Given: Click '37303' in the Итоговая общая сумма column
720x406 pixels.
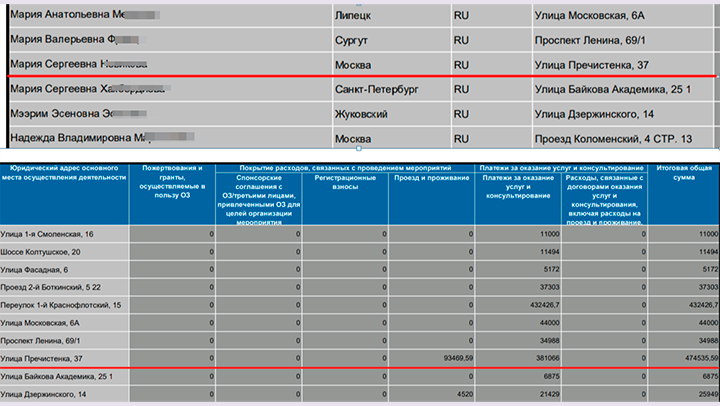Looking at the screenshot, I should 709,288.
